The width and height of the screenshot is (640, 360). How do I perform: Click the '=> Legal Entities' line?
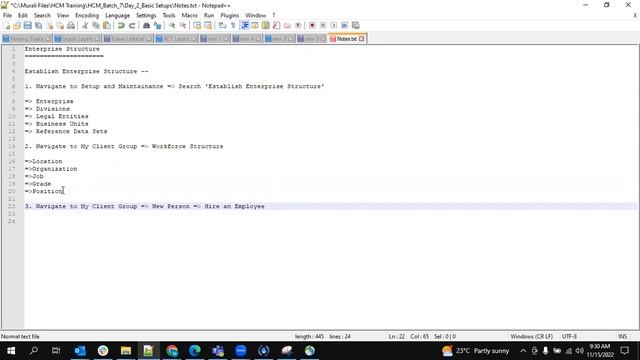pos(56,116)
